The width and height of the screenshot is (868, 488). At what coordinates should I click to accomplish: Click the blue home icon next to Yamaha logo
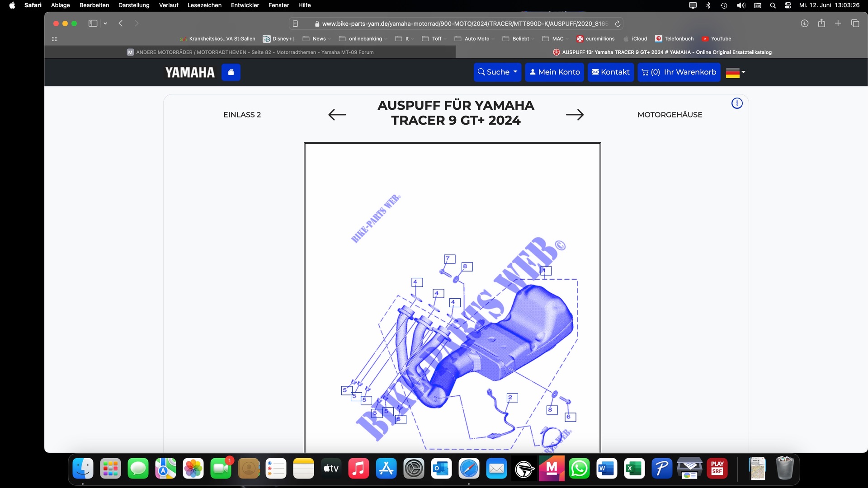pyautogui.click(x=231, y=72)
